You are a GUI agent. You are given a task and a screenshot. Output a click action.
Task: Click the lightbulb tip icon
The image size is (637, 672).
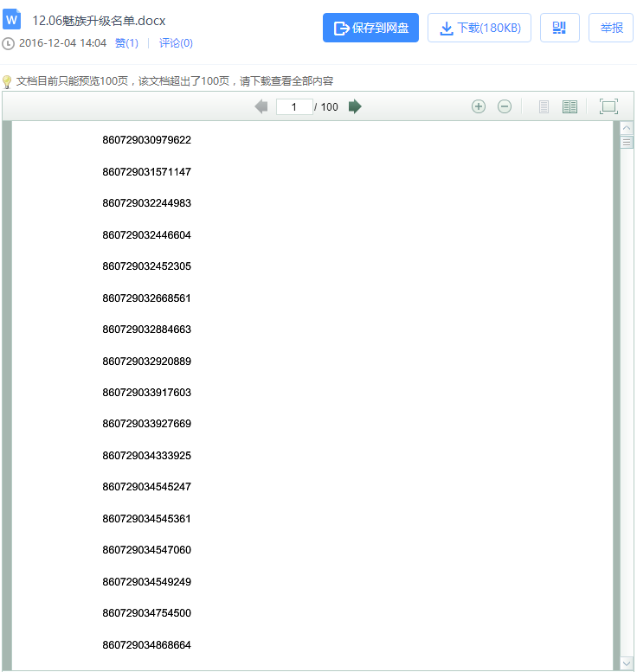tap(7, 81)
